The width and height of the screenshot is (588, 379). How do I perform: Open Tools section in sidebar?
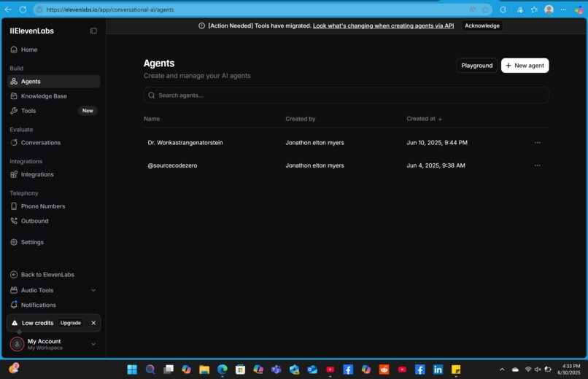point(28,111)
